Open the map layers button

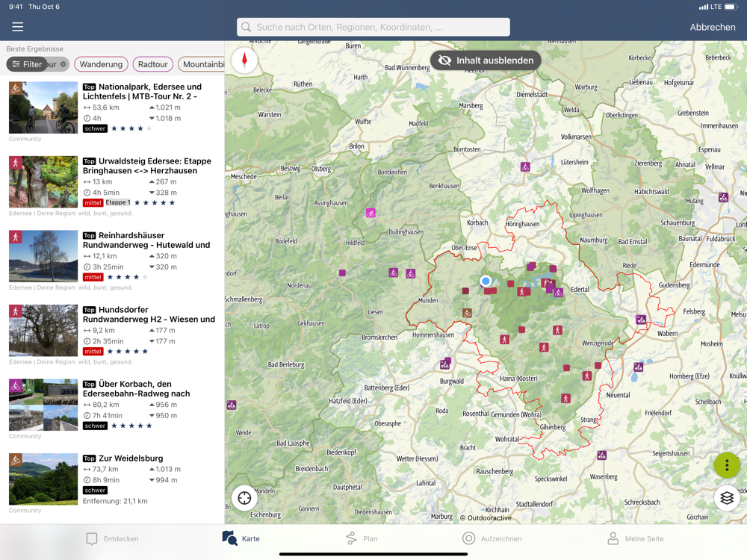727,498
